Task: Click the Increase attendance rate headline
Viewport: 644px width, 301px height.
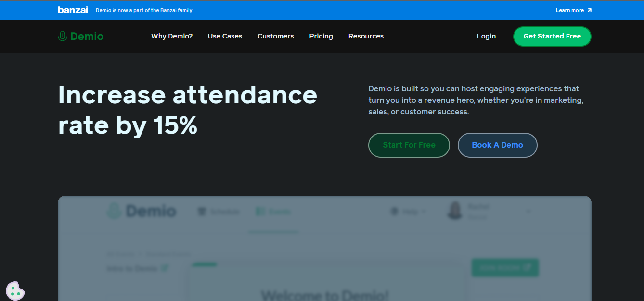Action: pos(188,110)
